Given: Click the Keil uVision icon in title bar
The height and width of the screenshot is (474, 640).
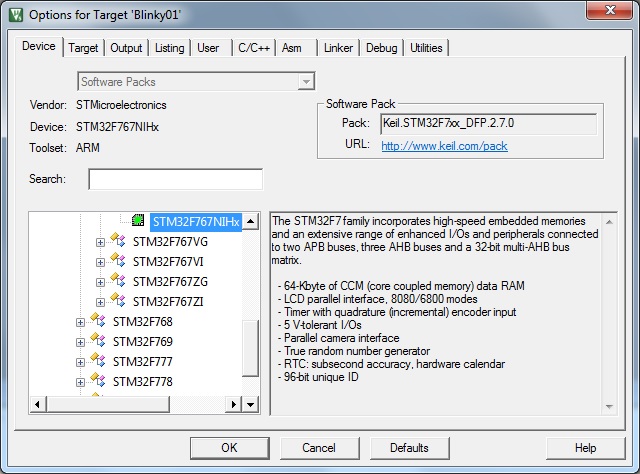Looking at the screenshot, I should [16, 15].
